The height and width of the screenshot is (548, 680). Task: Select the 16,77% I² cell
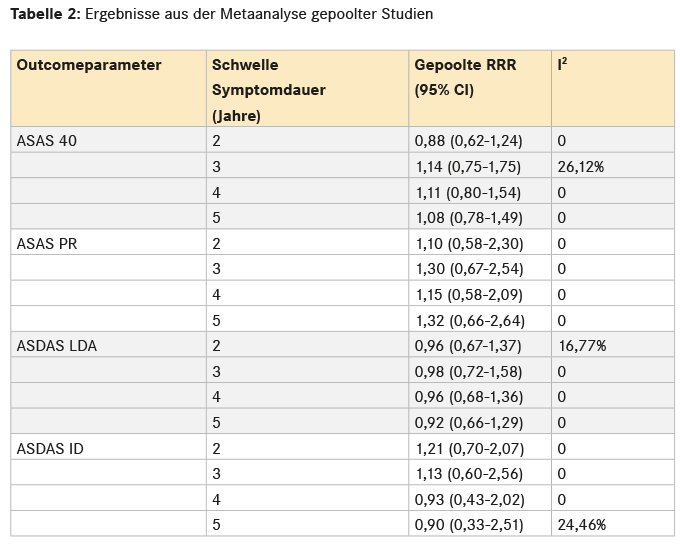[x=581, y=346]
